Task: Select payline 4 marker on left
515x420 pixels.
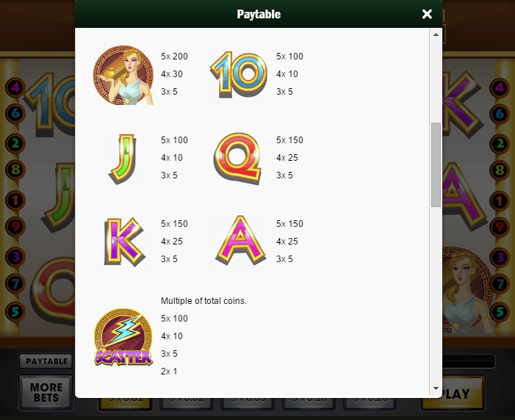Action: click(x=15, y=87)
